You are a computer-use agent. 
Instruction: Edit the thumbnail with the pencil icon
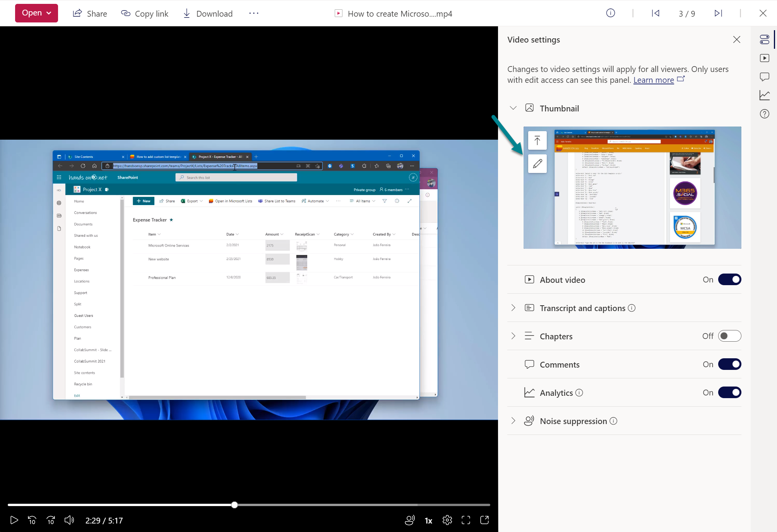537,164
